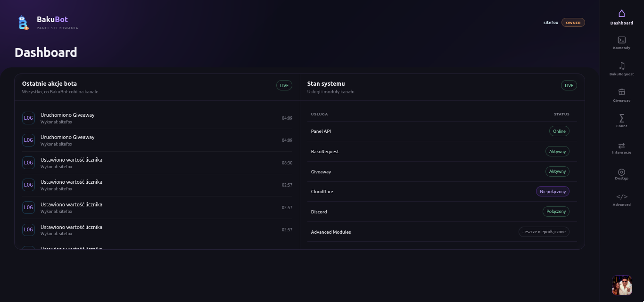Open Advanced code brackets icon

621,196
